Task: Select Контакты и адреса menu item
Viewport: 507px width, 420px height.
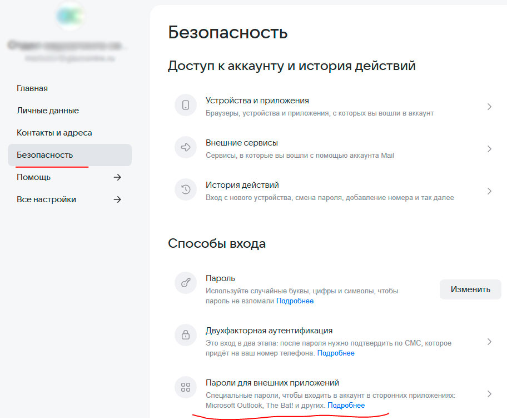Action: (x=54, y=133)
